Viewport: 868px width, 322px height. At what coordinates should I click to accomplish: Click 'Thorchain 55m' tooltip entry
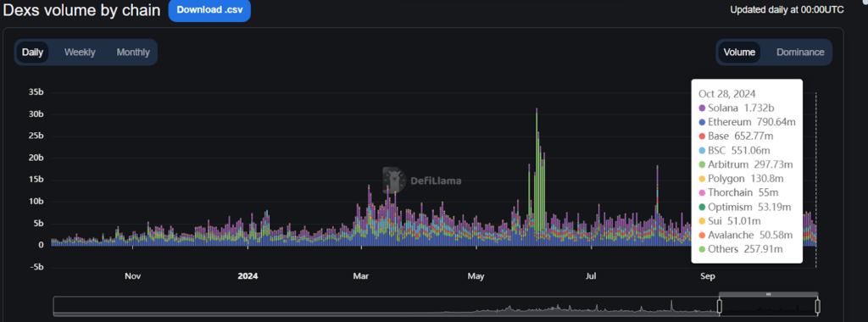tap(738, 192)
